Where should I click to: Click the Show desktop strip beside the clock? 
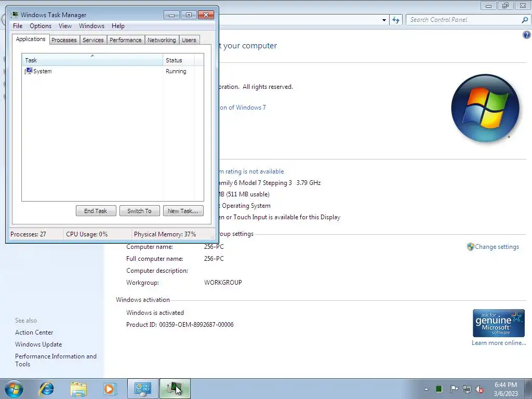528,389
